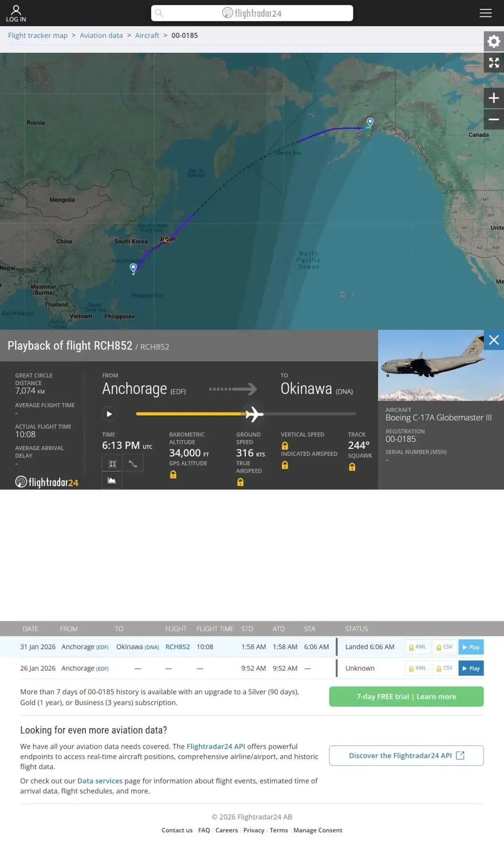Click the search magnifier icon

159,13
